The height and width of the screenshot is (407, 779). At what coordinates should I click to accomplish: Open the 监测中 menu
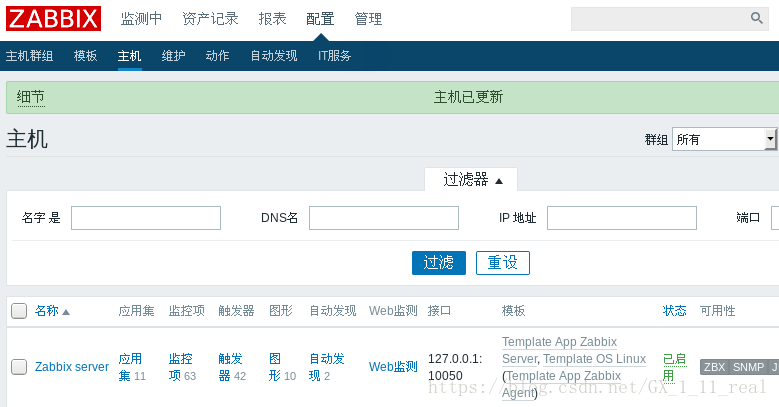tap(142, 19)
